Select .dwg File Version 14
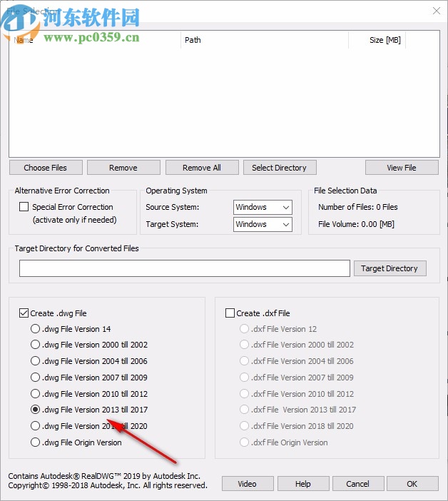The height and width of the screenshot is (501, 448). (x=35, y=329)
